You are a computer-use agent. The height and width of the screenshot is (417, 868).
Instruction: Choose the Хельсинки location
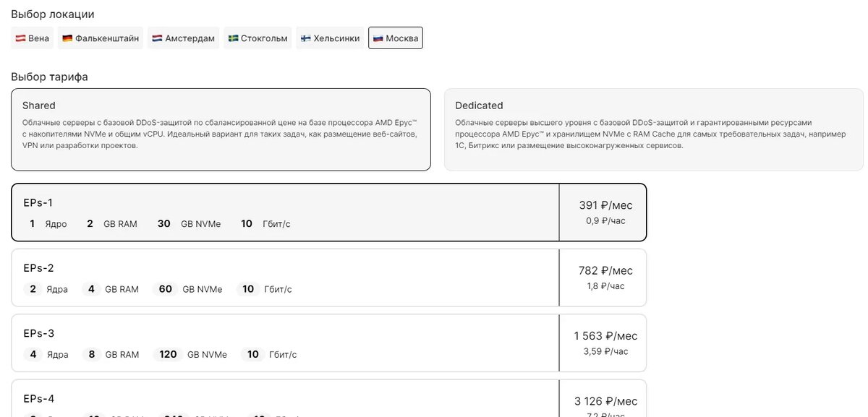(330, 38)
